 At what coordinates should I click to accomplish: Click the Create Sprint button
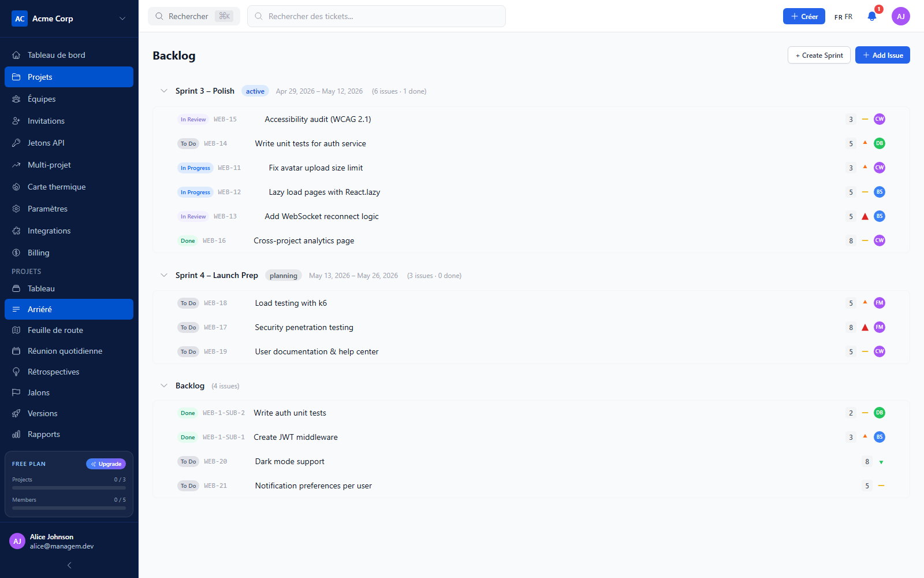tap(819, 55)
